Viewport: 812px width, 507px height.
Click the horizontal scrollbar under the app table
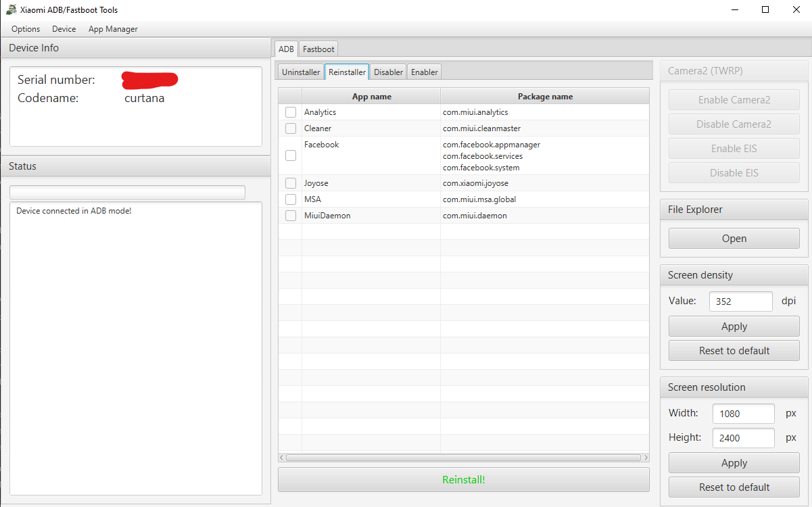click(x=464, y=458)
